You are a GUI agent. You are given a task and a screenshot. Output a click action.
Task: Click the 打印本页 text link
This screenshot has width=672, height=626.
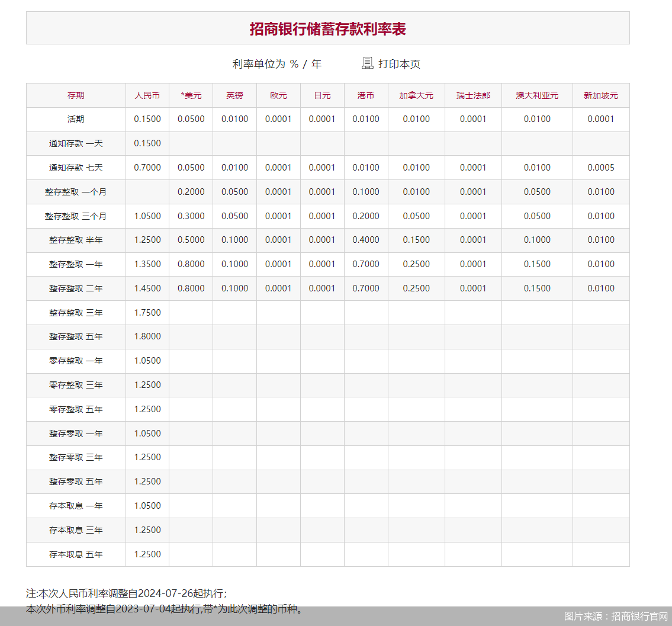pos(399,64)
